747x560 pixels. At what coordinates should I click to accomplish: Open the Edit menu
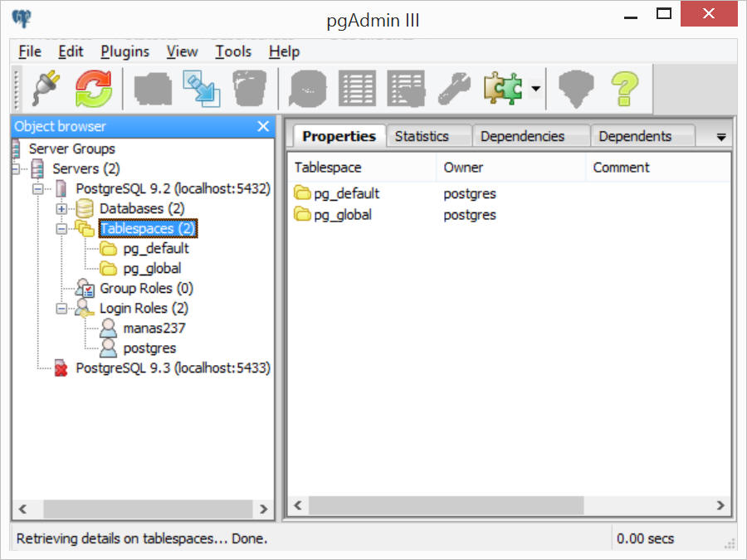[x=71, y=51]
